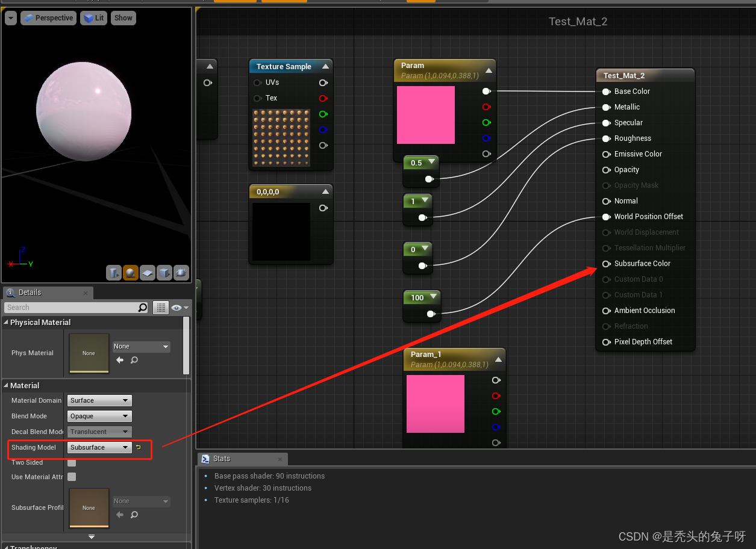Open the Perspective viewport menu
The height and width of the screenshot is (549, 756).
48,17
